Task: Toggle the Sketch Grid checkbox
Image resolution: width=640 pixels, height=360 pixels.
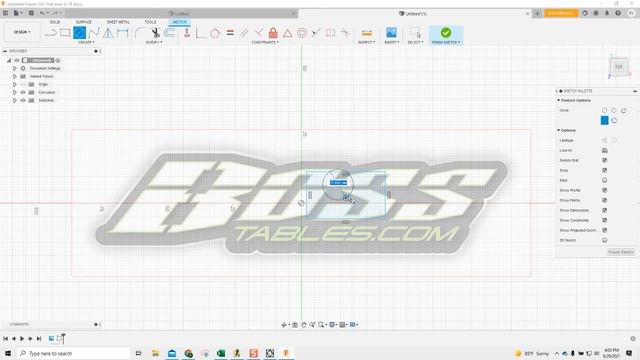Action: click(x=604, y=160)
